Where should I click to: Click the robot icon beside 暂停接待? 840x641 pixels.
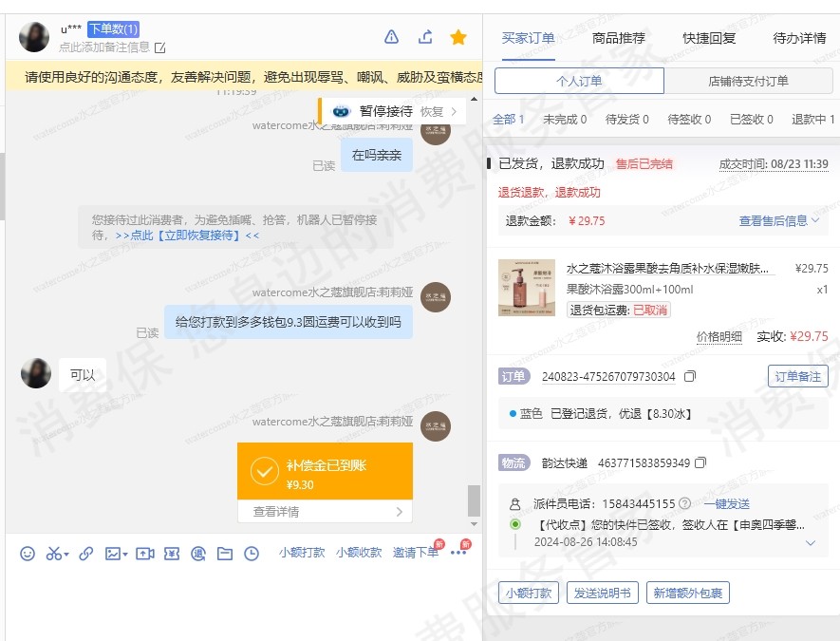point(342,111)
